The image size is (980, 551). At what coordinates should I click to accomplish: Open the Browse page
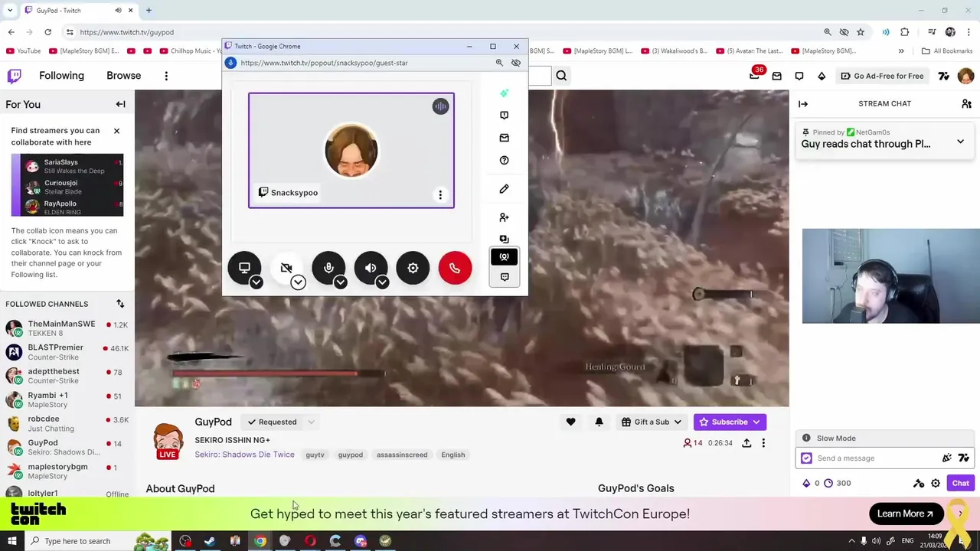coord(123,76)
